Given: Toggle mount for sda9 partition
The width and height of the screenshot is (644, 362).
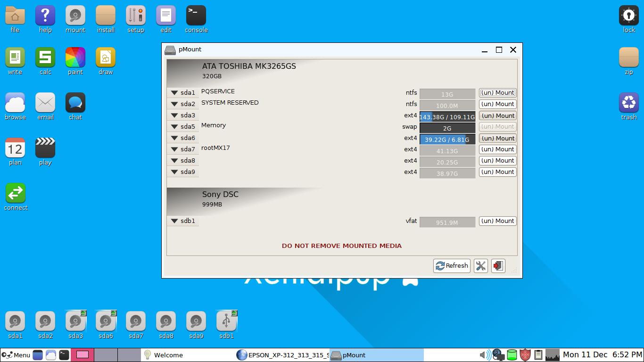Looking at the screenshot, I should (x=497, y=172).
